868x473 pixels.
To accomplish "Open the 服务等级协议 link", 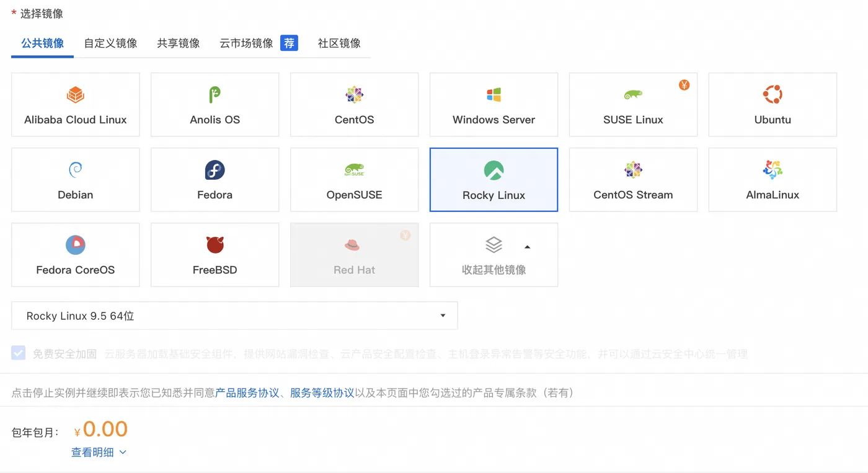I will click(x=322, y=393).
